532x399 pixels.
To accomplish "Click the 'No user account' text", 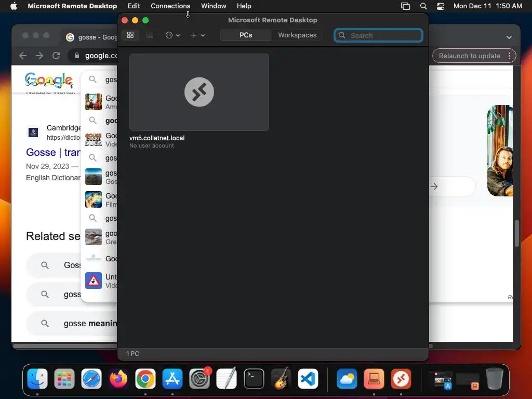I will (152, 145).
